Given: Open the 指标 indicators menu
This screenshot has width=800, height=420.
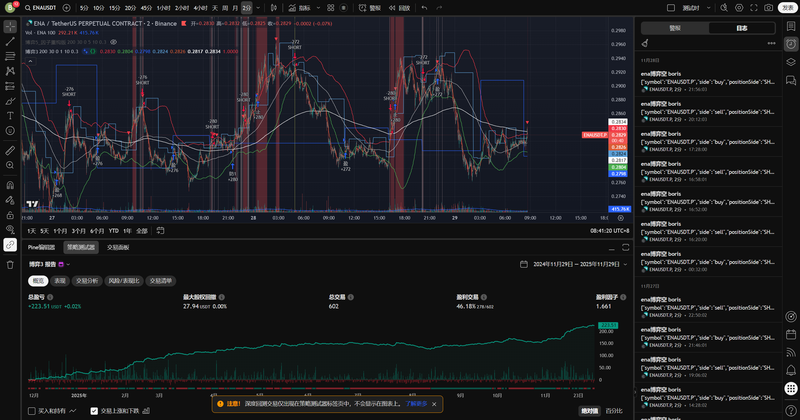Looking at the screenshot, I should (292, 7).
